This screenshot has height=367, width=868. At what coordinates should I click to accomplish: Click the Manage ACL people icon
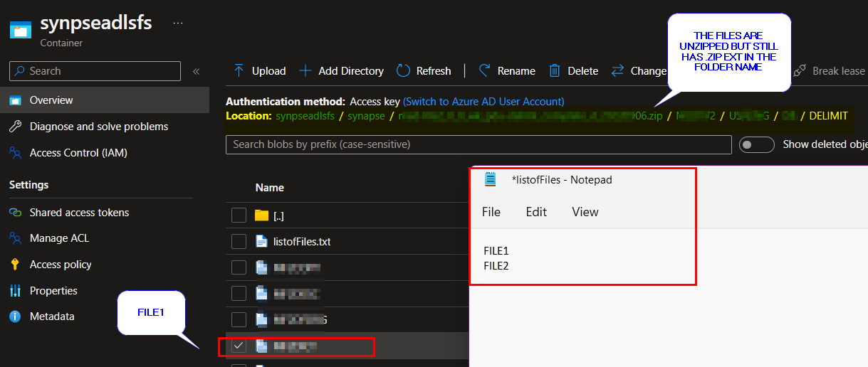15,238
